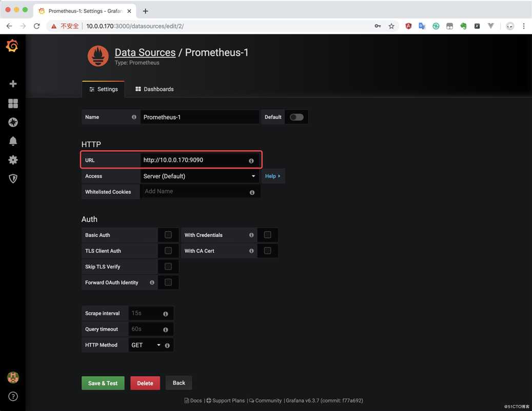This screenshot has height=411, width=532.
Task: Close the Prometheus-1 browser tab
Action: 129,11
